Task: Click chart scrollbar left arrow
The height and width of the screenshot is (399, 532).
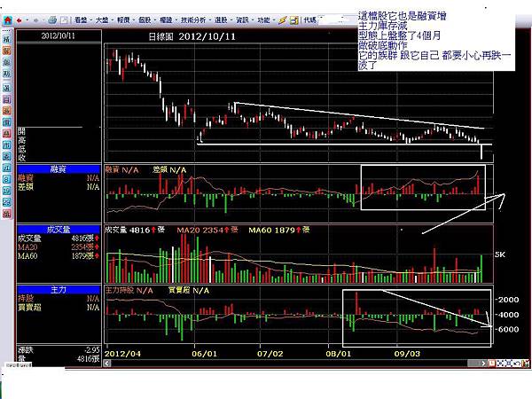Action: click(x=107, y=364)
